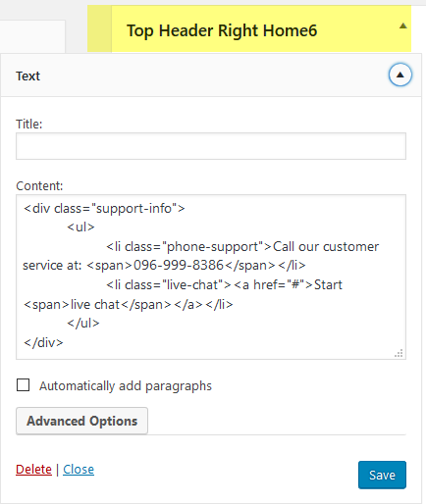Click inside the Content textarea
This screenshot has width=426, height=504.
(211, 277)
